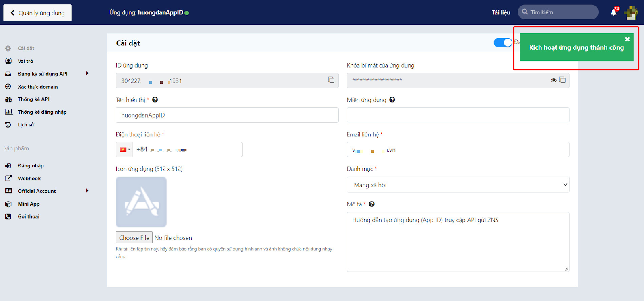Open the country code flag dropdown

pyautogui.click(x=124, y=149)
